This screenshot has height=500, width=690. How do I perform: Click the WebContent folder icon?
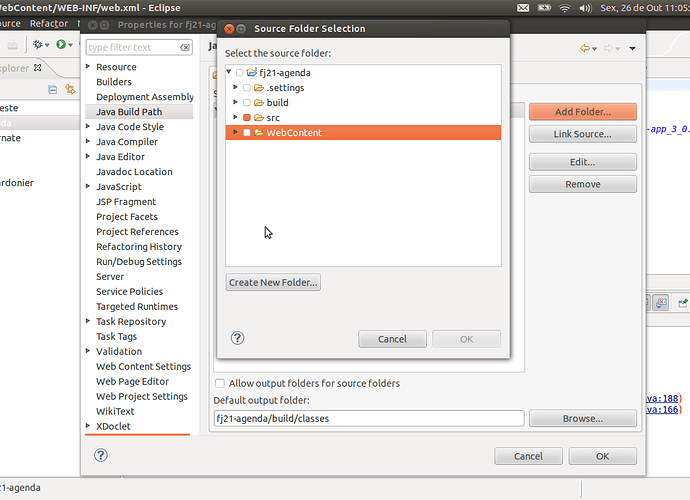[x=259, y=132]
